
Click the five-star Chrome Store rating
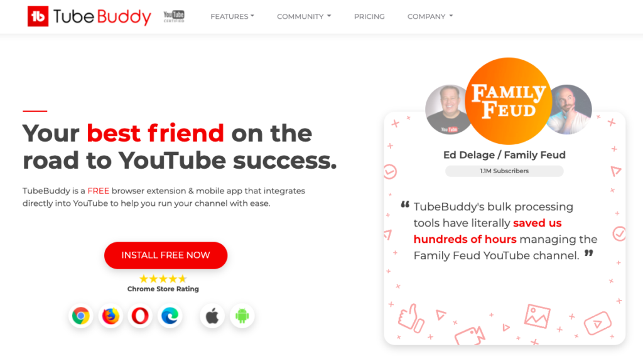(x=163, y=279)
